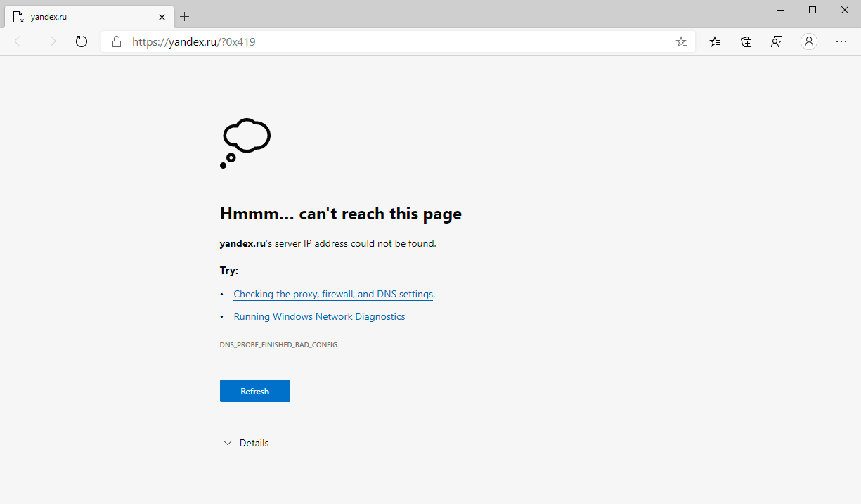View site info via lock icon
861x504 pixels.
117,41
